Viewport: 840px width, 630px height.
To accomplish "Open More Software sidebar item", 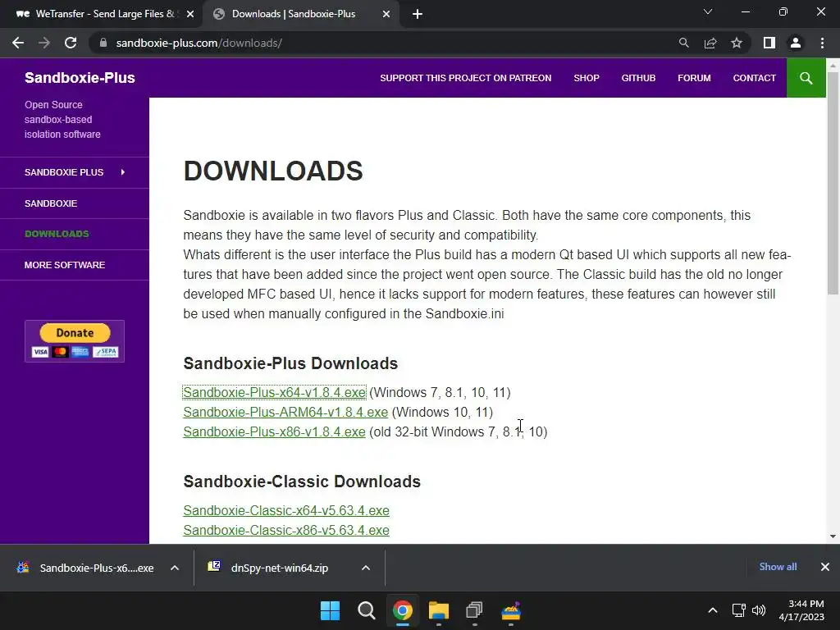I will pos(64,265).
